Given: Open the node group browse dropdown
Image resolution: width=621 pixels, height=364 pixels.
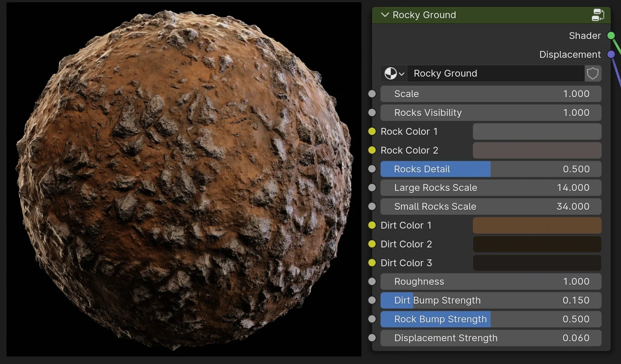Looking at the screenshot, I should pos(402,73).
